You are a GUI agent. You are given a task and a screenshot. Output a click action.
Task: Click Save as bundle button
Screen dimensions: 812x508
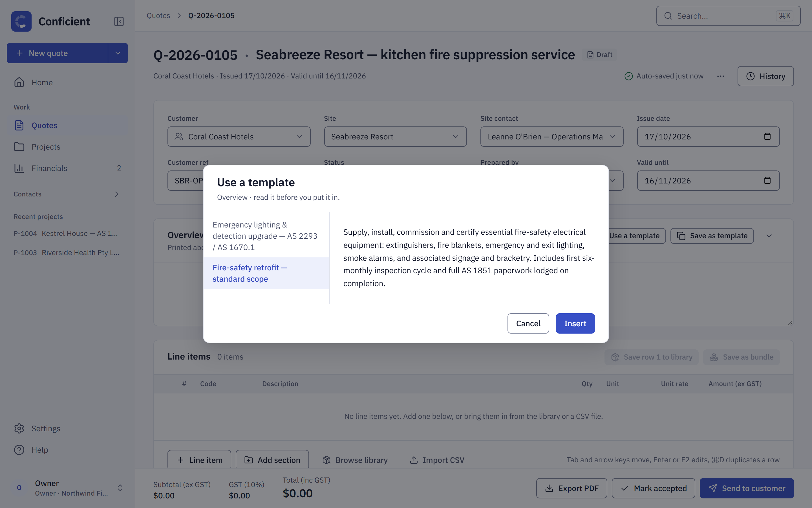(741, 357)
